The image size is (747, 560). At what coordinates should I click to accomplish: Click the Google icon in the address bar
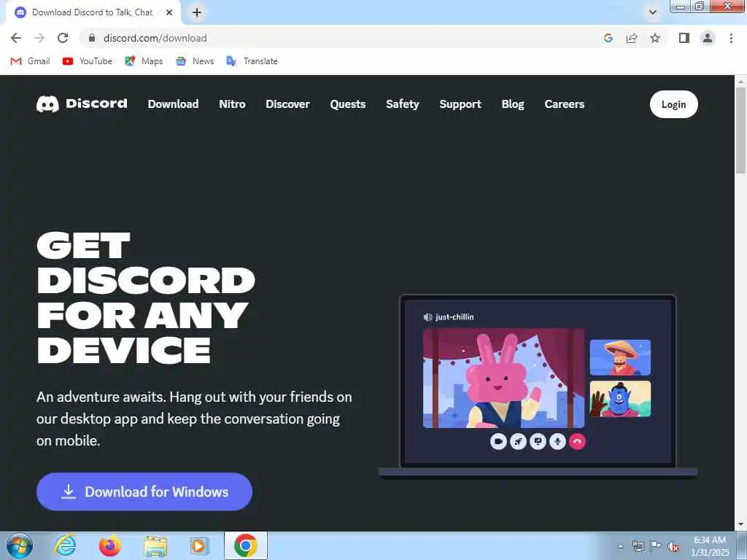coord(608,38)
